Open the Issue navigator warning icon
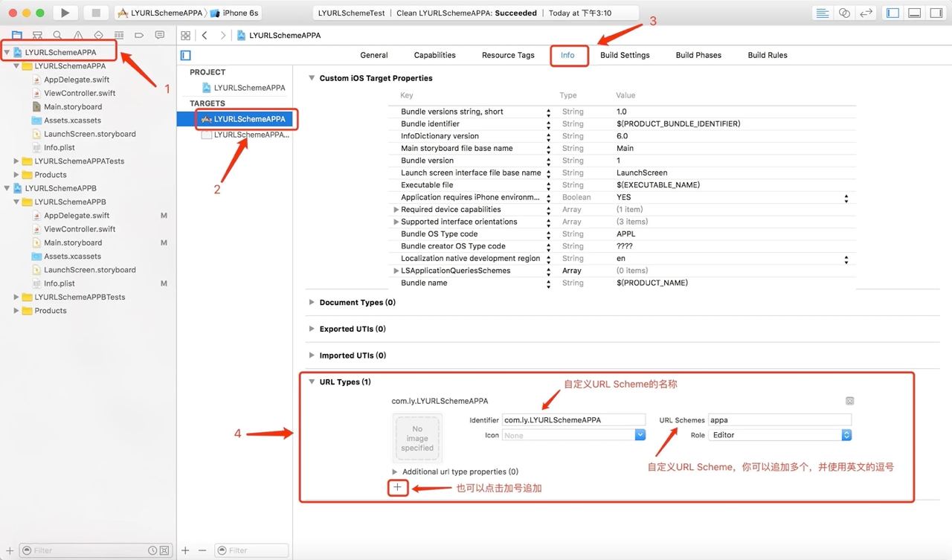The width and height of the screenshot is (952, 560). (78, 35)
